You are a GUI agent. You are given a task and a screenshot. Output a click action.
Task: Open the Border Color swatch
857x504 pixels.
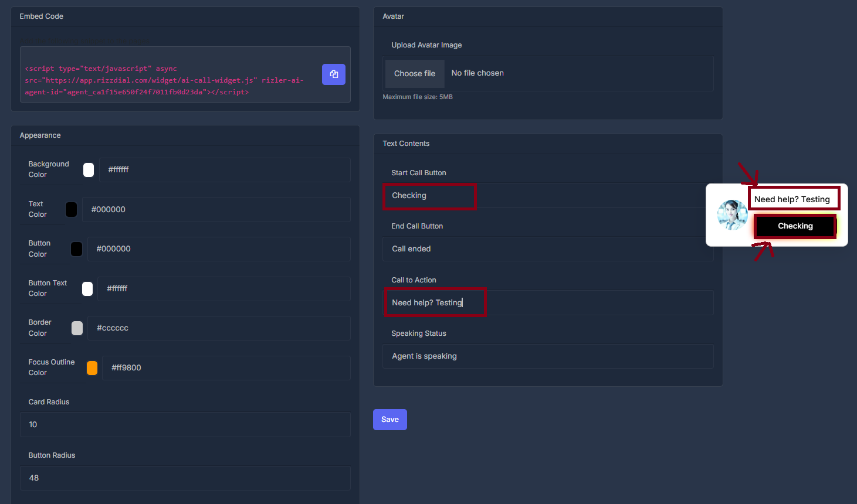click(x=77, y=328)
